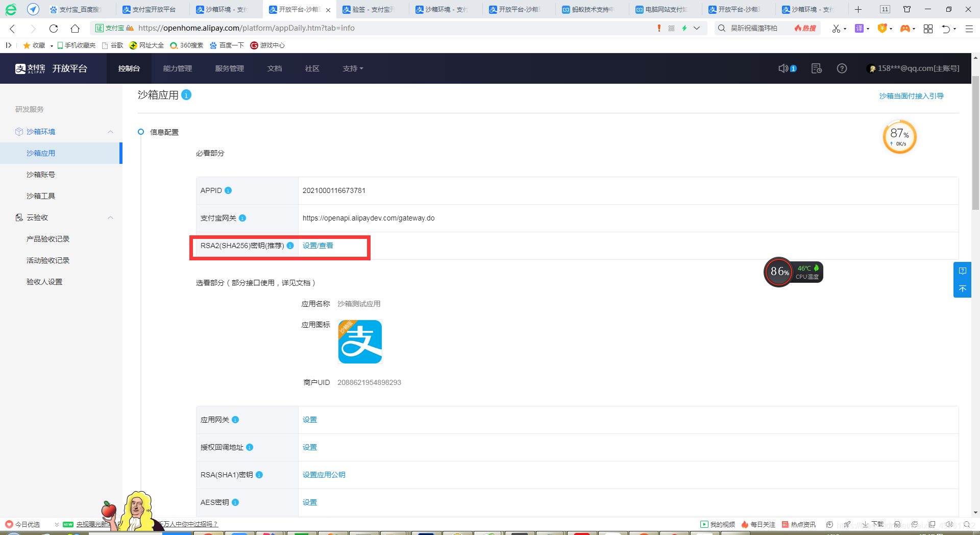Open the orange shield wallet extension
Screen dimensions: 980x535
coord(882,29)
